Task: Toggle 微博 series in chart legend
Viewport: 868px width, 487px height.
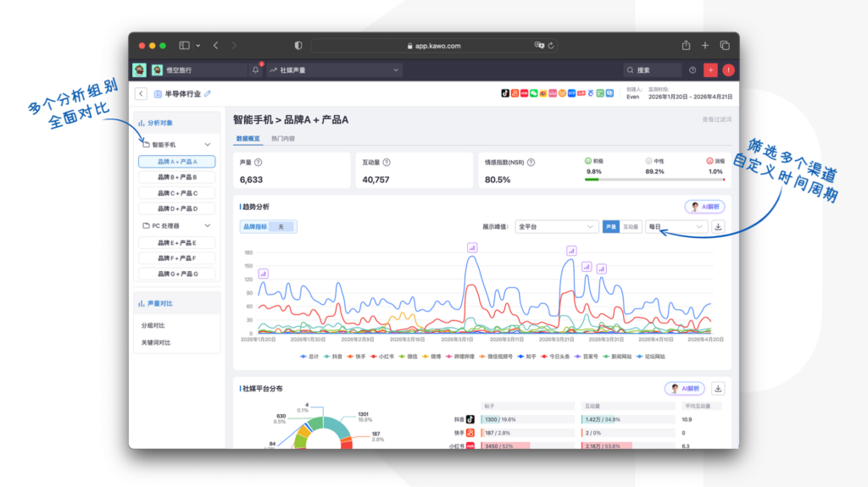Action: [x=431, y=357]
